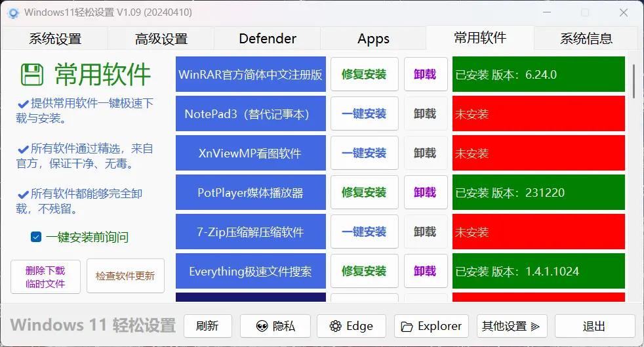644x347 pixels.
Task: Select the Defender tab
Action: click(268, 39)
